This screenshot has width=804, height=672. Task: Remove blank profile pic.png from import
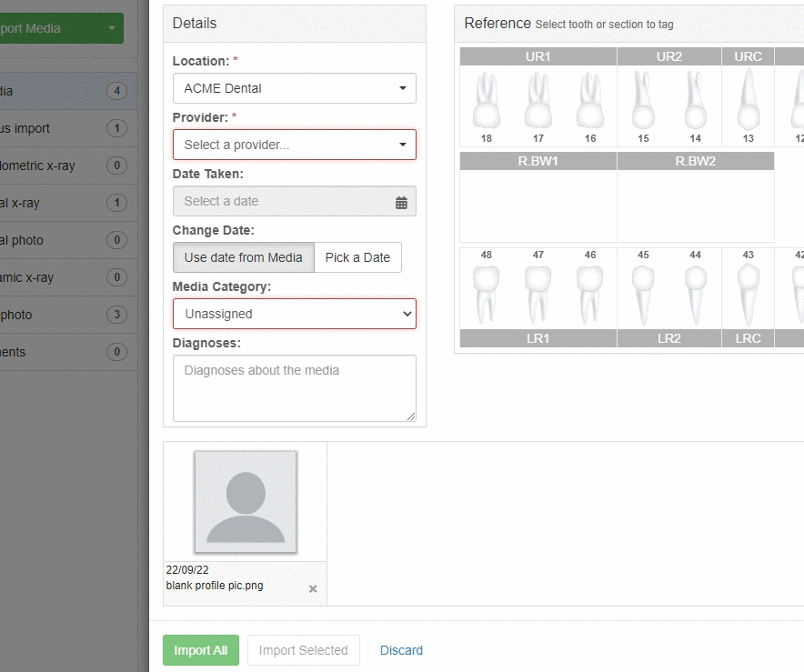tap(313, 589)
